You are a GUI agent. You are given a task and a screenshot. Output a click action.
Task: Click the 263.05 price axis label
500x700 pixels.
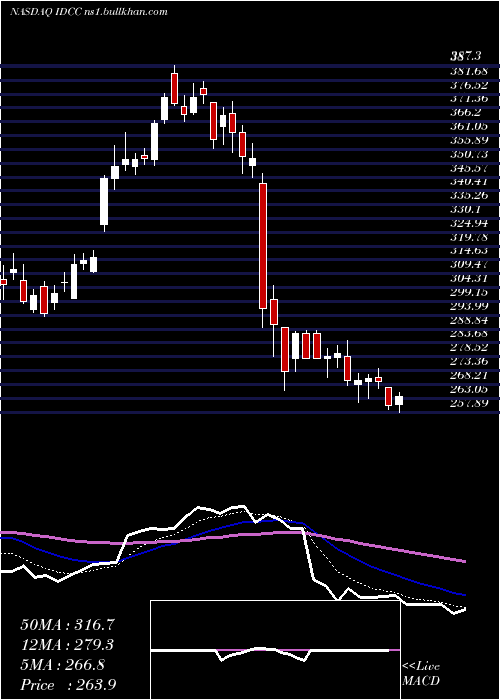(x=470, y=389)
